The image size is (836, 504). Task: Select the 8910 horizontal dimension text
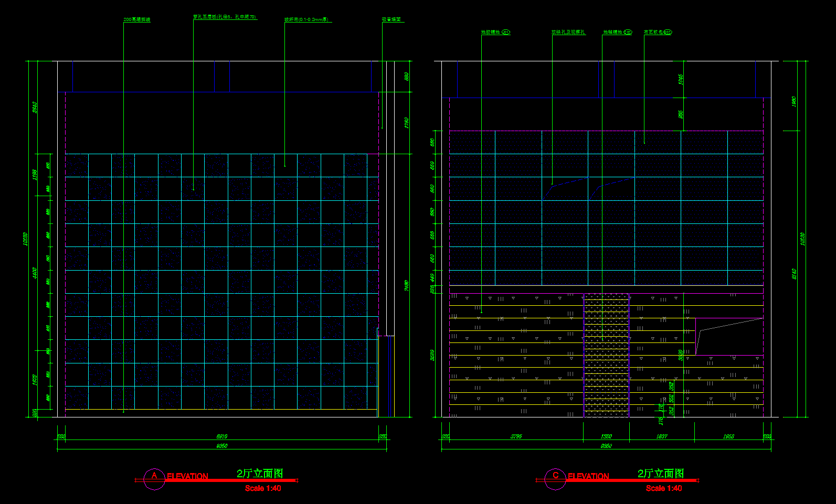(221, 436)
